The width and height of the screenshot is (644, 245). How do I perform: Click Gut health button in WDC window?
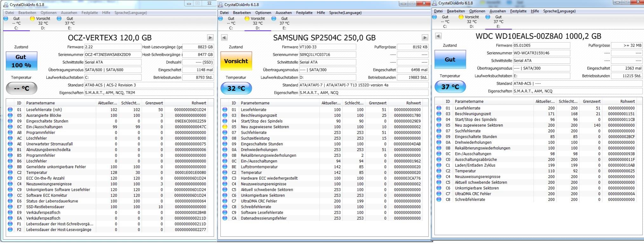pyautogui.click(x=450, y=59)
